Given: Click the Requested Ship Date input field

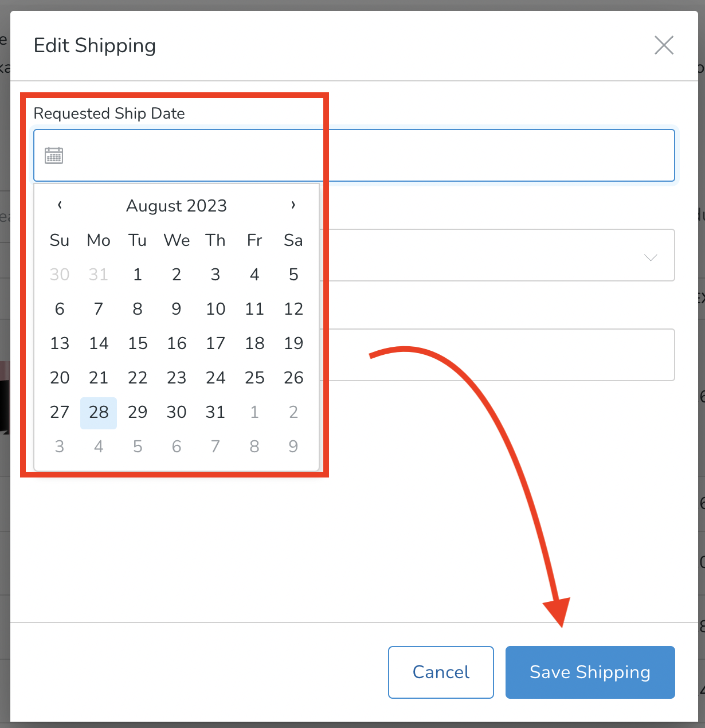Looking at the screenshot, I should 355,155.
